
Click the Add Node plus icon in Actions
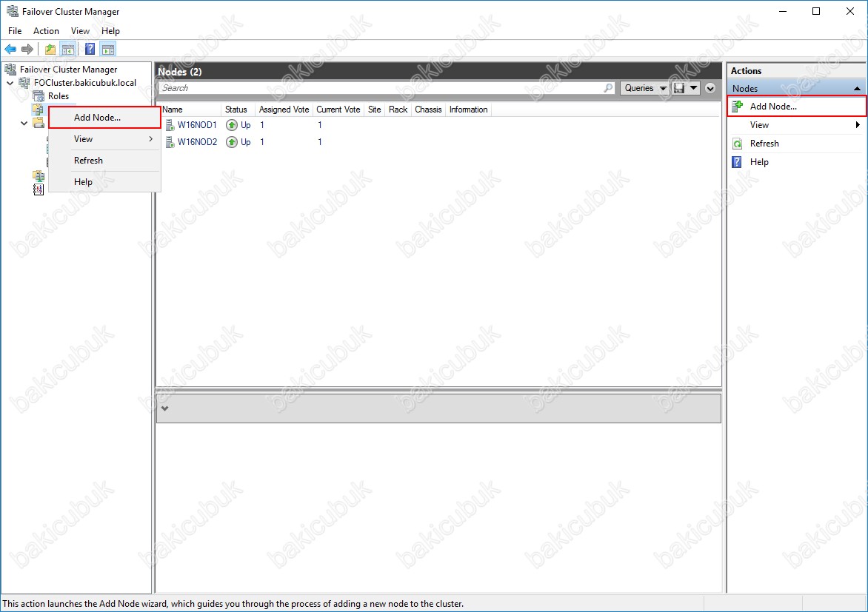(x=738, y=107)
